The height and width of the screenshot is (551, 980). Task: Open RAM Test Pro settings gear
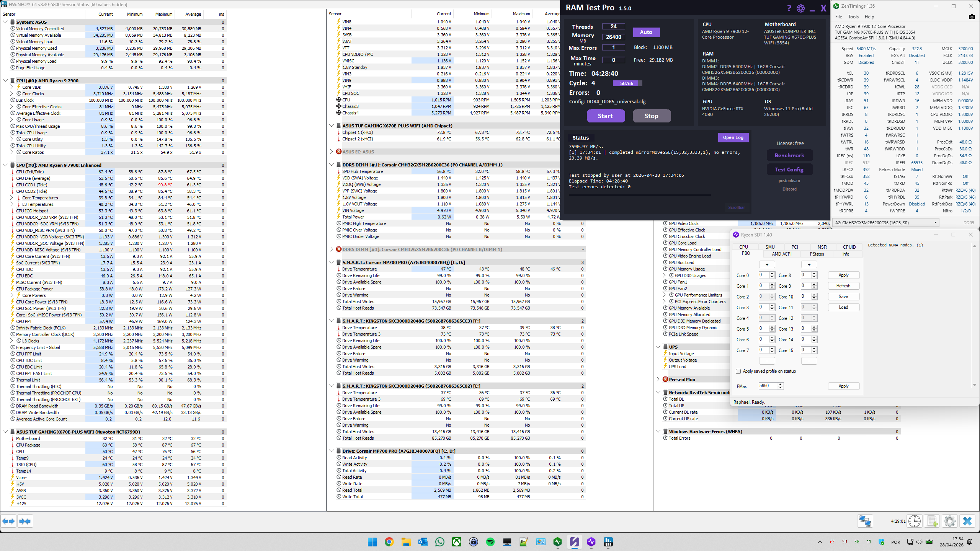tap(800, 8)
